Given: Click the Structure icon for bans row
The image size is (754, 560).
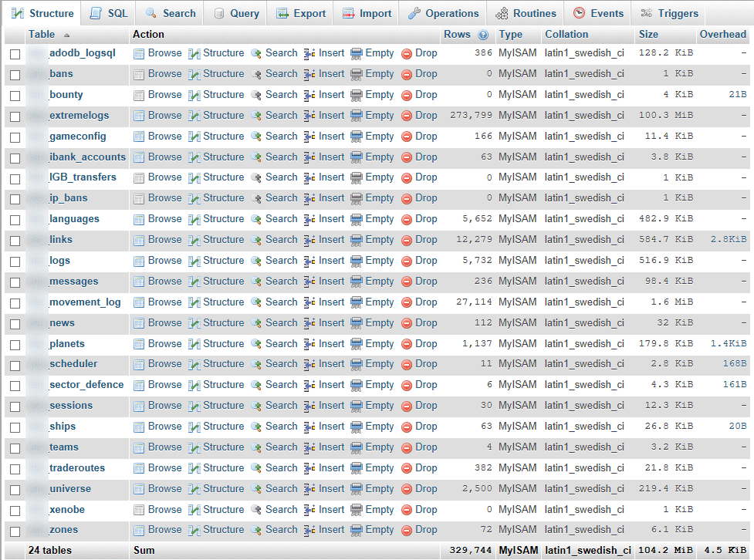Looking at the screenshot, I should tap(194, 75).
